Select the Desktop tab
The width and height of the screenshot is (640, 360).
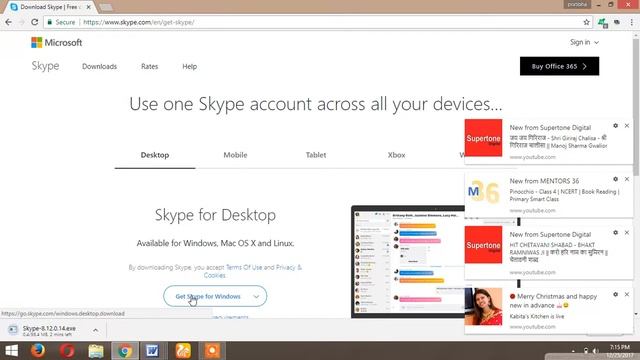click(x=155, y=155)
